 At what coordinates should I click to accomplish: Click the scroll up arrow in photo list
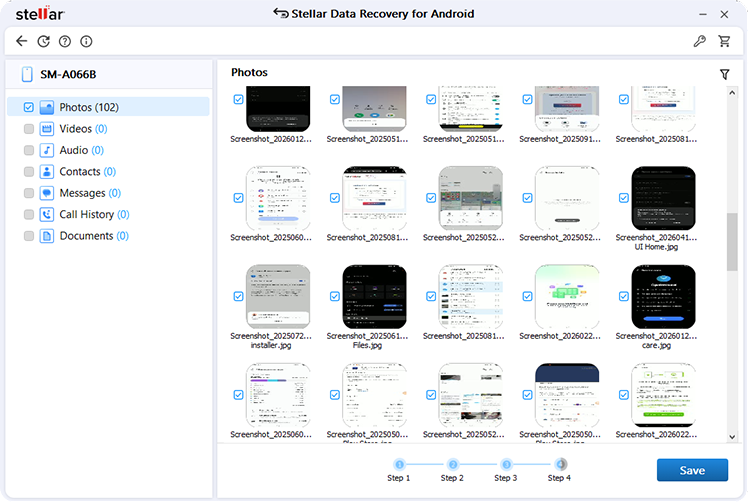click(x=732, y=93)
